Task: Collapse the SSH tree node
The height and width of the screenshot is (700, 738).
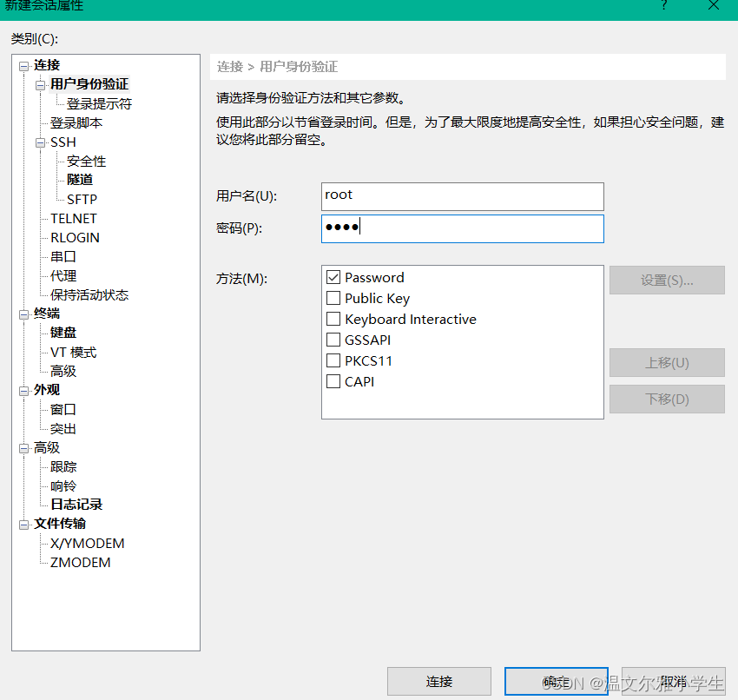Action: click(41, 142)
